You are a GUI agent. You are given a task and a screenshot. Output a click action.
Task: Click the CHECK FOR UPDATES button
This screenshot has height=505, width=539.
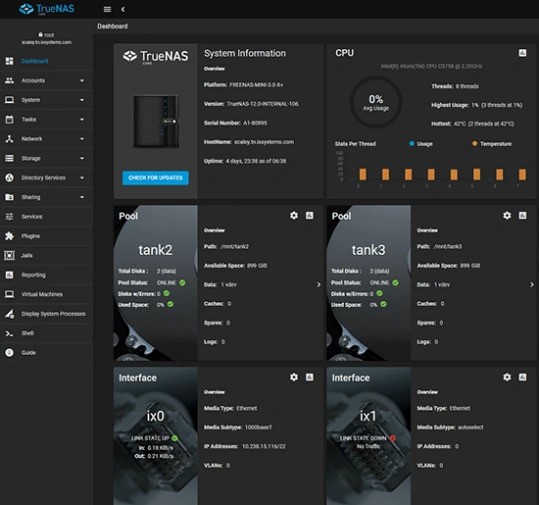pyautogui.click(x=155, y=178)
